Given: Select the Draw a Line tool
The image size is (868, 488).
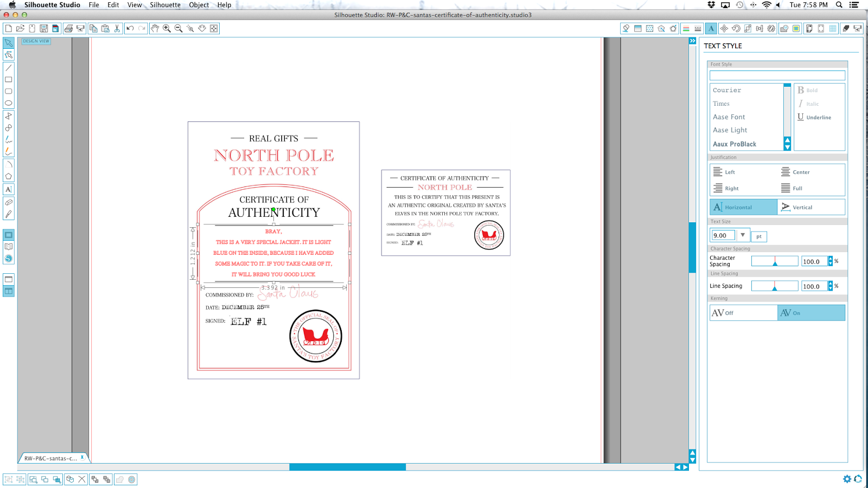Looking at the screenshot, I should point(9,68).
